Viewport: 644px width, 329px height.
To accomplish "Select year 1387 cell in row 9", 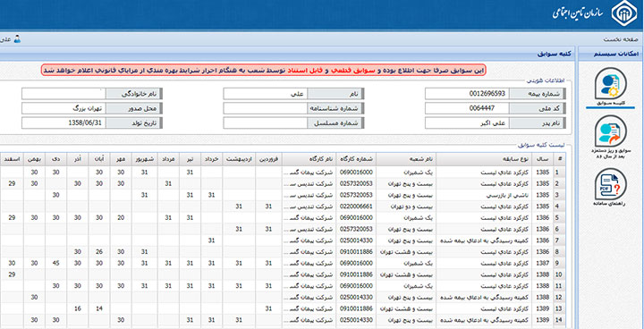I will click(x=543, y=263).
